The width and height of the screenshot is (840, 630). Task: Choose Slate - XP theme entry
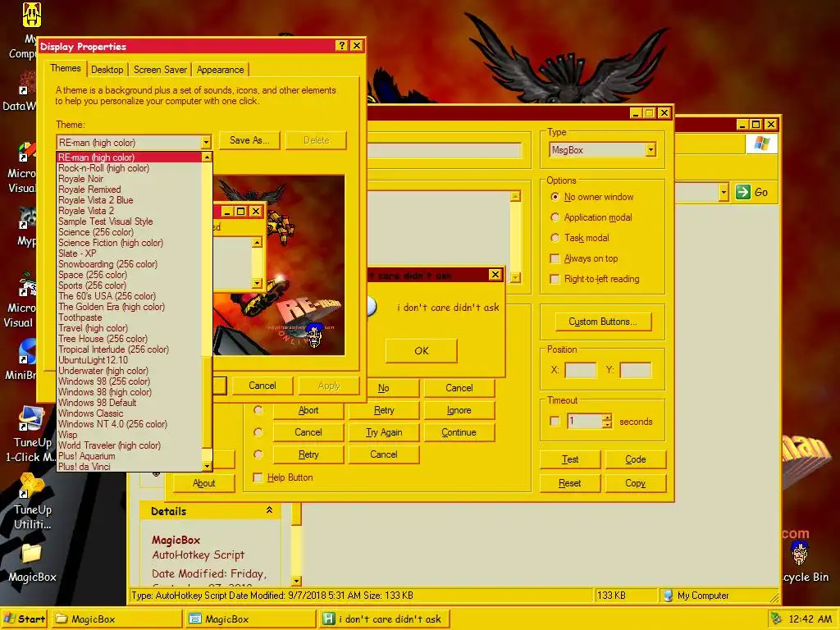click(x=77, y=253)
